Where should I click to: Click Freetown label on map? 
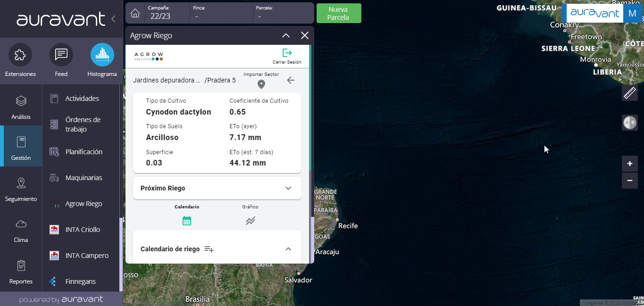(586, 37)
